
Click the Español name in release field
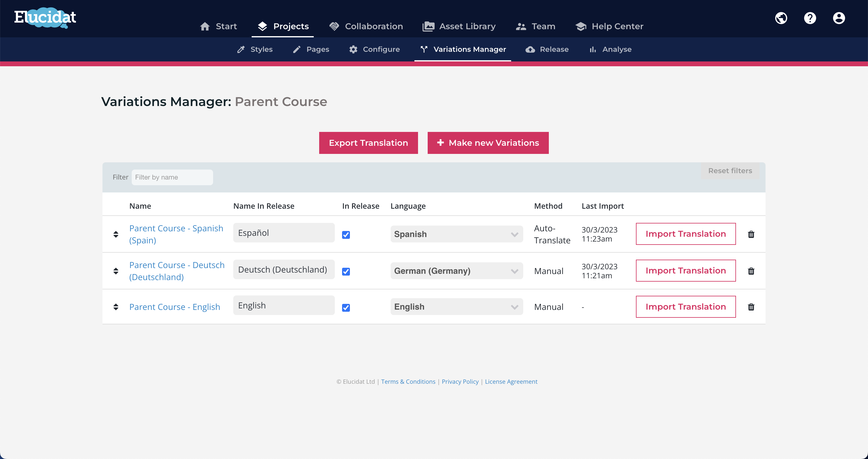click(284, 233)
